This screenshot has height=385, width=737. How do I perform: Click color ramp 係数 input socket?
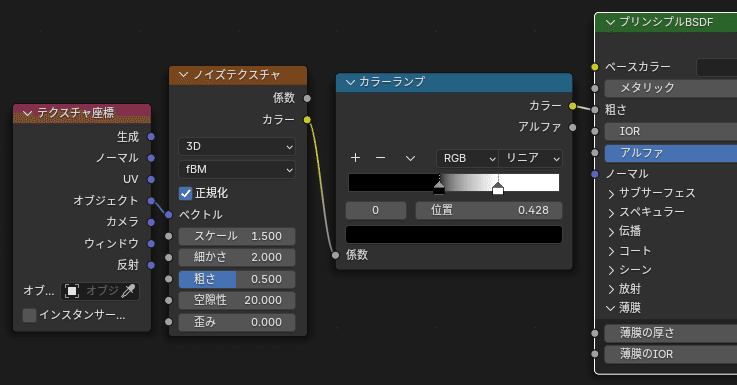(x=335, y=255)
